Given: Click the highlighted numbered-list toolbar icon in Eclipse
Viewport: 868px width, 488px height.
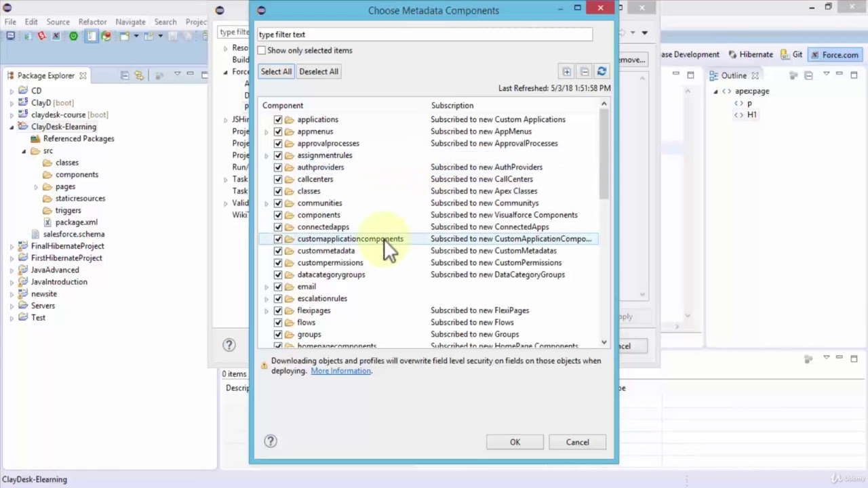Looking at the screenshot, I should pyautogui.click(x=91, y=36).
